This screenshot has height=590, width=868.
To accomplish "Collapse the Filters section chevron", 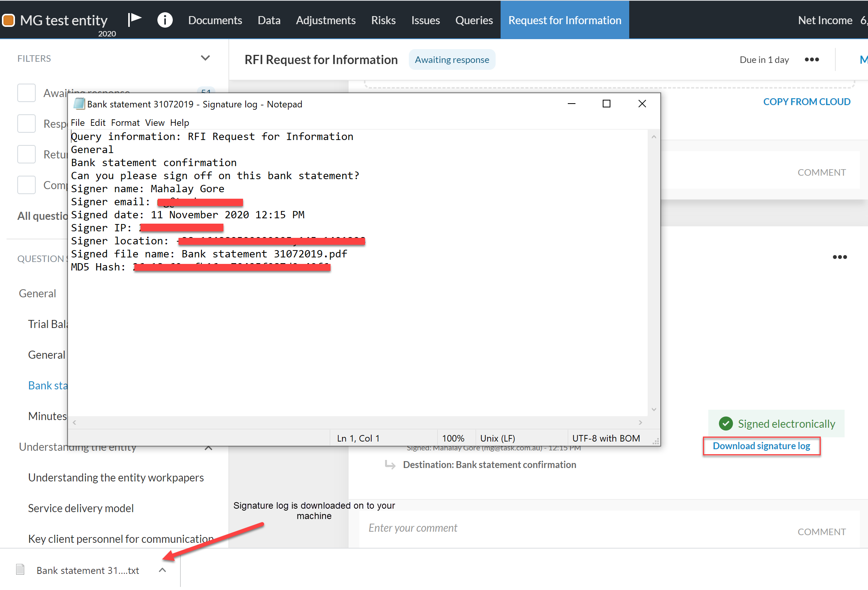I will 205,58.
